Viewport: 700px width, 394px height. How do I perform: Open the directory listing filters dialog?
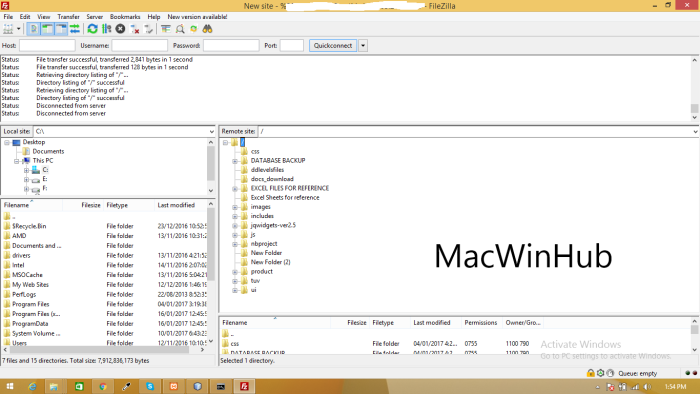tap(166, 29)
